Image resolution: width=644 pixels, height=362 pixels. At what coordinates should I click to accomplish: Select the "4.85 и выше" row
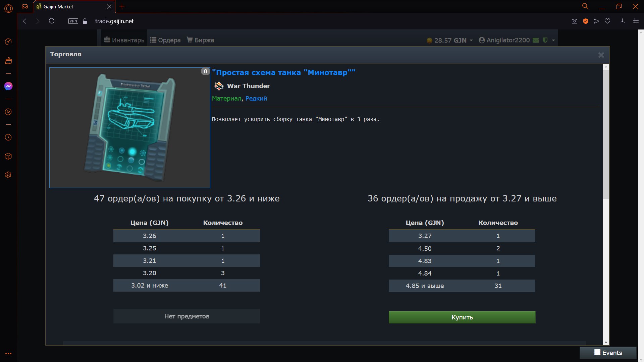pyautogui.click(x=462, y=286)
